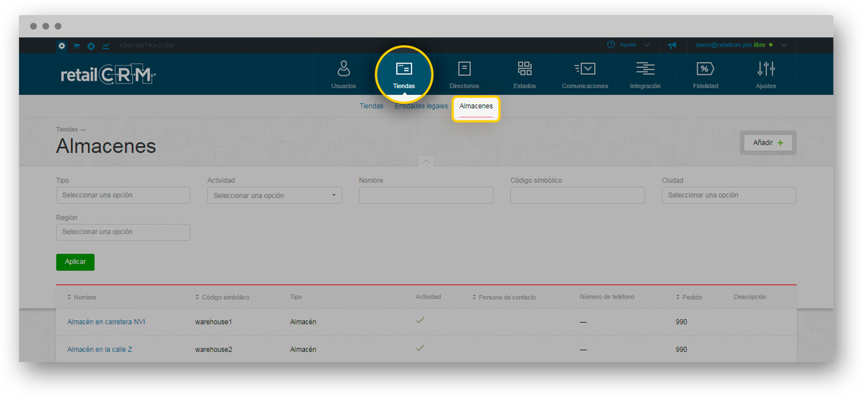The image size is (868, 405).
Task: Select the warehouse1 code cell
Action: 213,322
